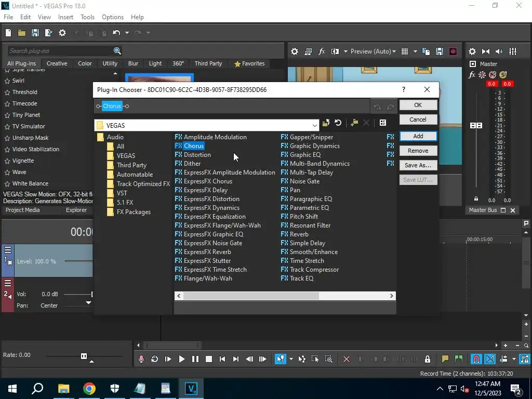
Task: Save preview snapshot to file icon
Action: [440, 51]
